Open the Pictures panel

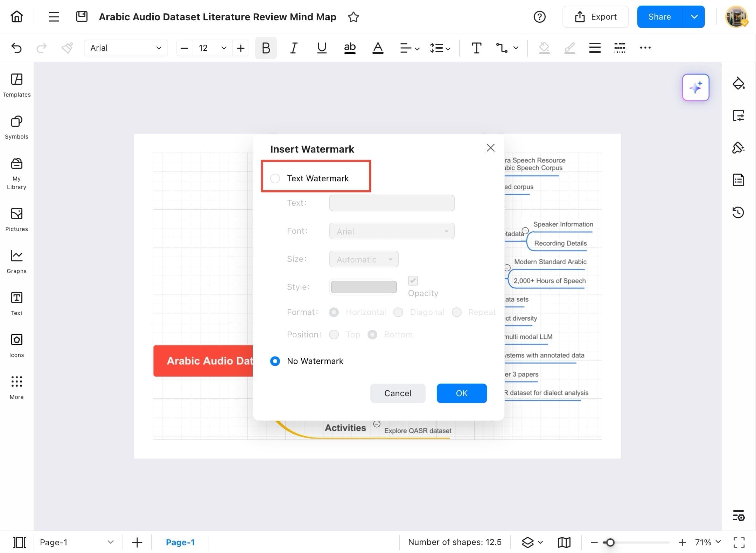click(x=16, y=219)
